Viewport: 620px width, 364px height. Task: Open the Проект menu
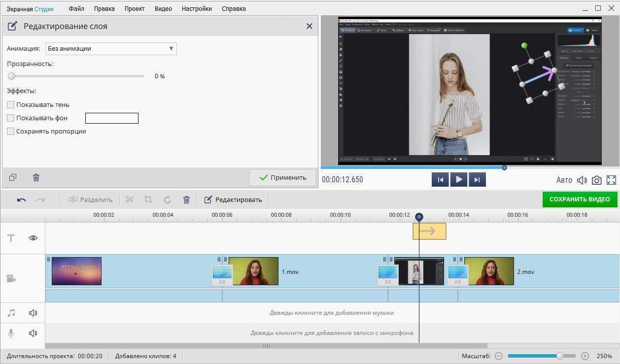[135, 9]
